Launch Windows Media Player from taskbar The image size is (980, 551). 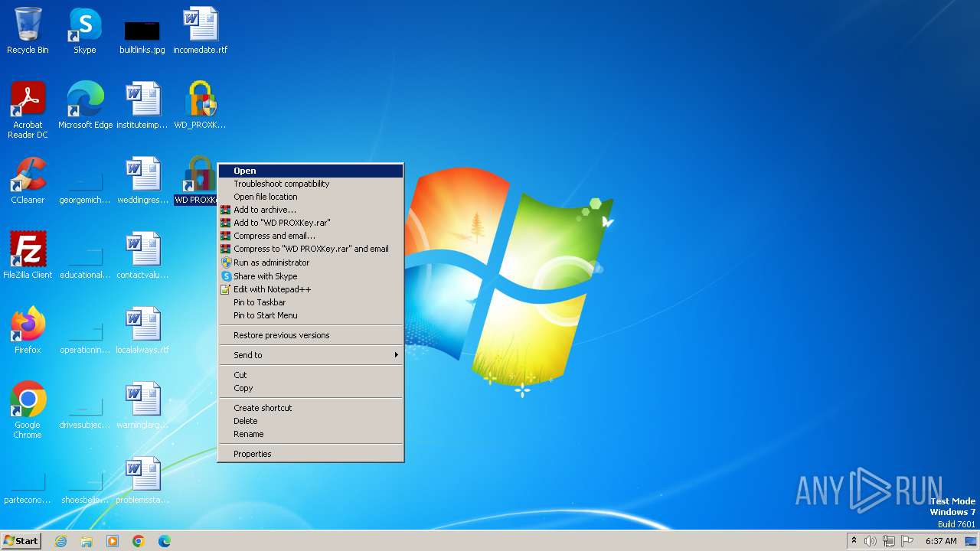pos(113,541)
